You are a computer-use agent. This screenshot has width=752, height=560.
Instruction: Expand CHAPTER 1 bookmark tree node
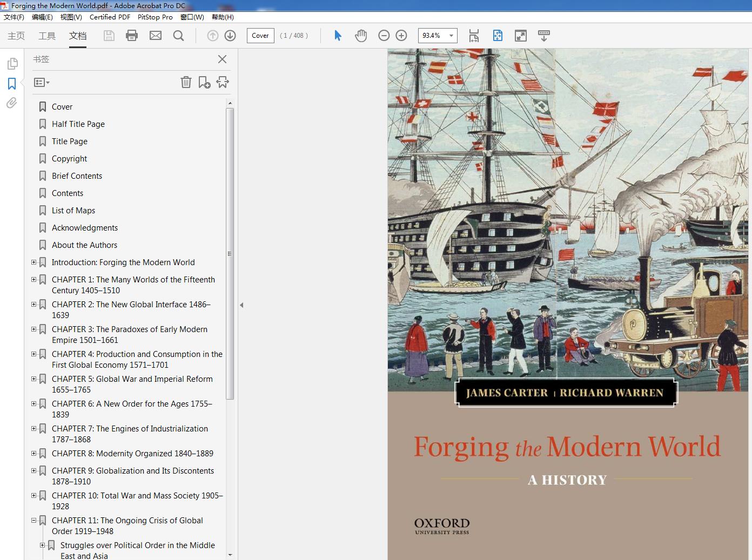(34, 280)
